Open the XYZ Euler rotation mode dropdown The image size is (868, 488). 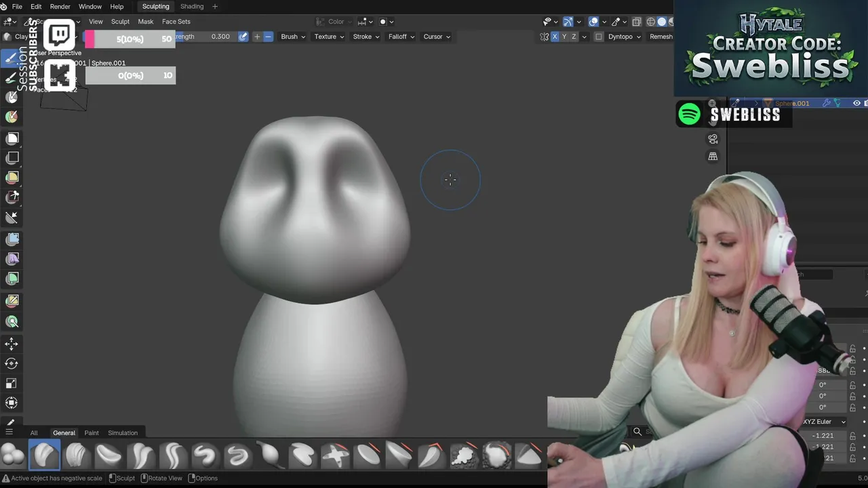click(824, 422)
